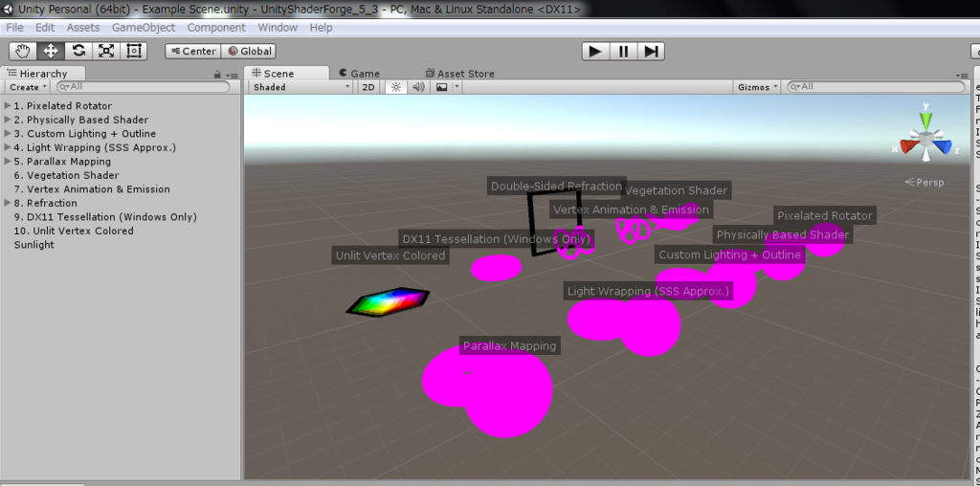Select the Rotate tool
Screen dimensions: 980x486
tap(78, 52)
